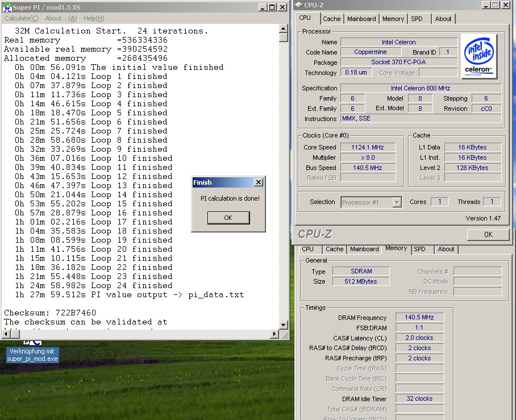Viewport: 516px width, 420px height.
Task: Click '32M Calculation Start. 24 iterations.' line
Action: (x=111, y=31)
